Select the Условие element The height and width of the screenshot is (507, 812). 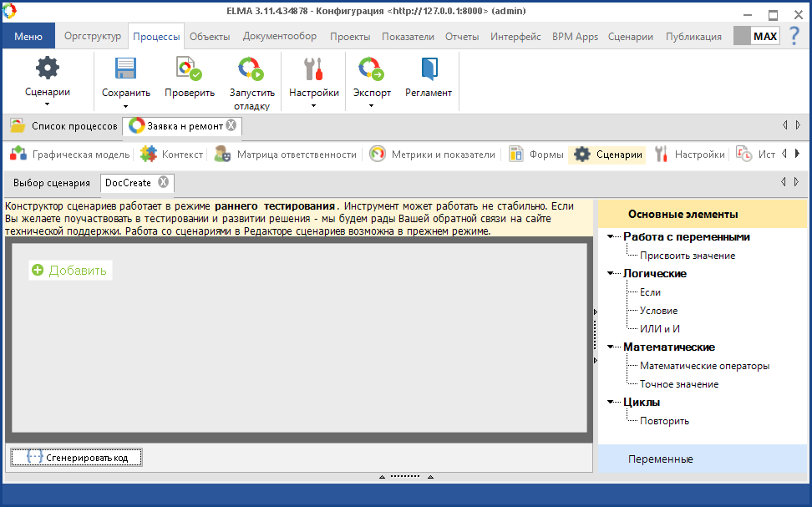(x=658, y=311)
